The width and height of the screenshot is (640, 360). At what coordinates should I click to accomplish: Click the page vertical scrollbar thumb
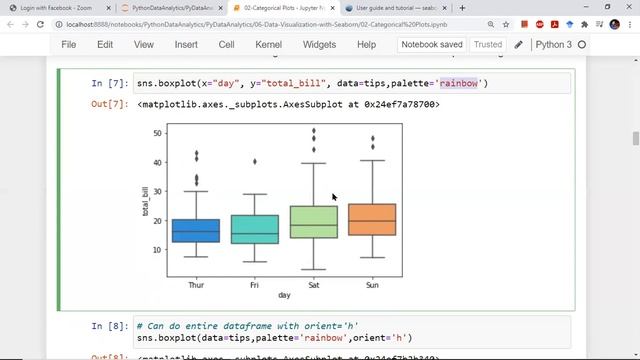click(636, 138)
